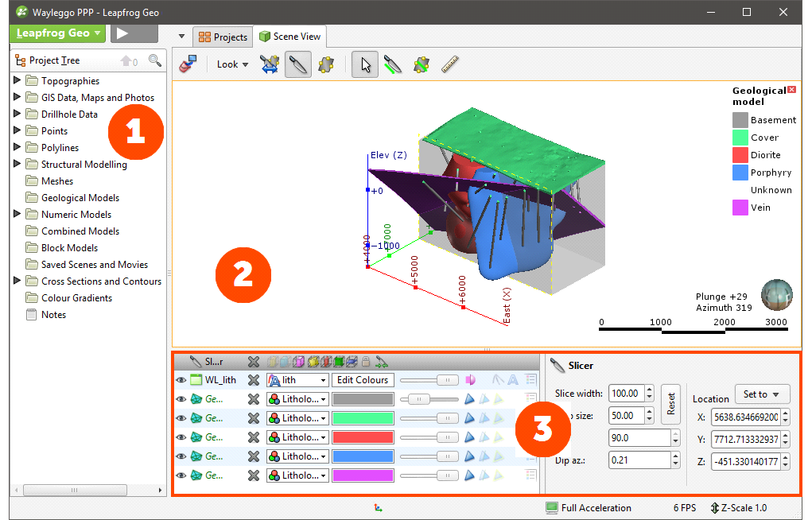
Task: Close the Geological model legend
Action: (792, 90)
